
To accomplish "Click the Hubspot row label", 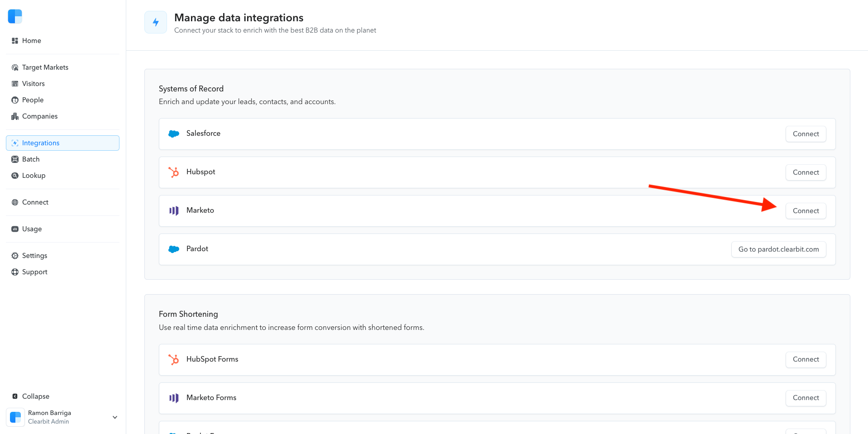I will (x=200, y=172).
